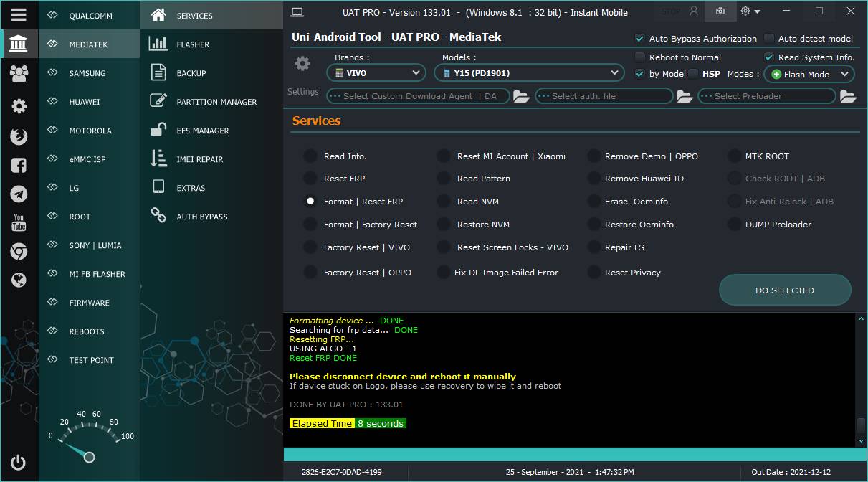Open the Partition Manager tab
The width and height of the screenshot is (868, 482).
point(211,102)
